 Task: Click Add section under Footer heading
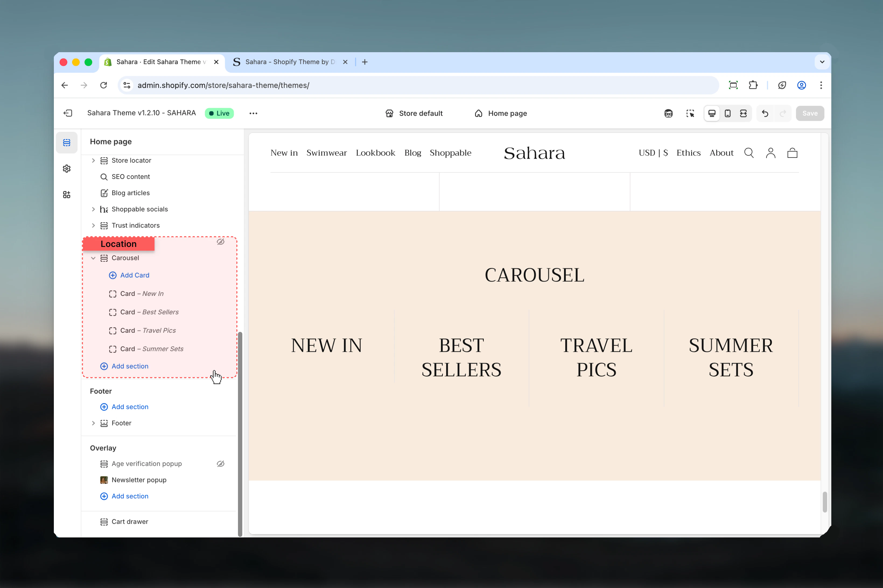124,407
